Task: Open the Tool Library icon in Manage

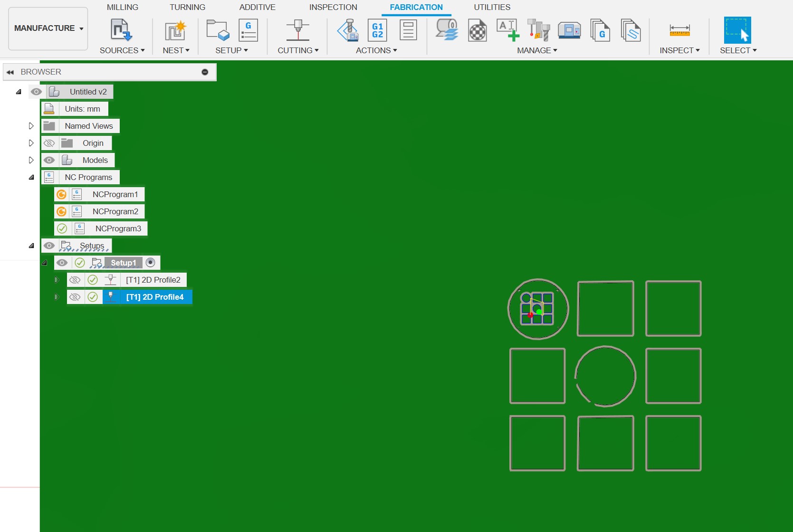Action: pyautogui.click(x=538, y=30)
